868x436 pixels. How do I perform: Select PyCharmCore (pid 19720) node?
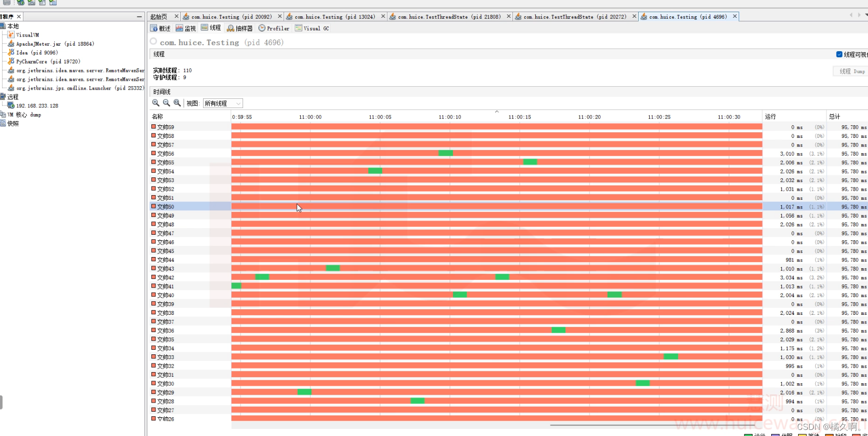[44, 61]
